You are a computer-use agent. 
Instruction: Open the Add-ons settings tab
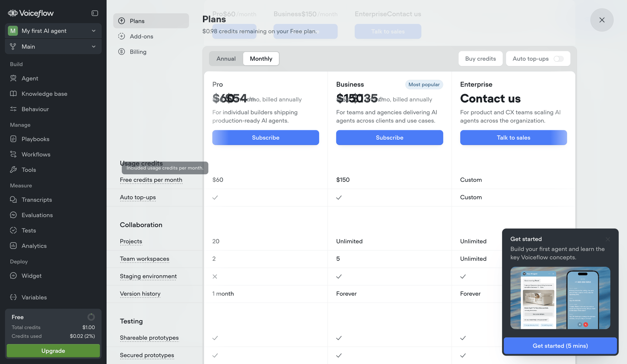pyautogui.click(x=151, y=36)
